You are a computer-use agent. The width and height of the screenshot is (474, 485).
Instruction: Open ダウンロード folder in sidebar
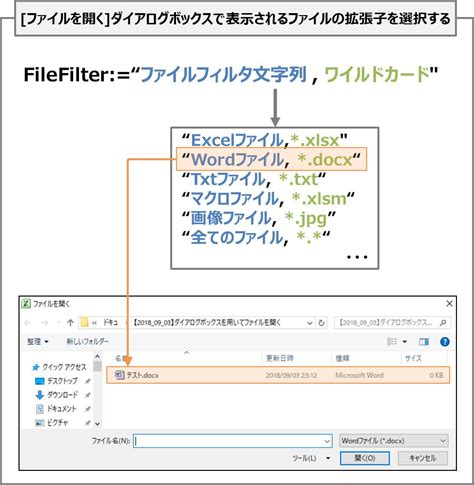pos(62,395)
